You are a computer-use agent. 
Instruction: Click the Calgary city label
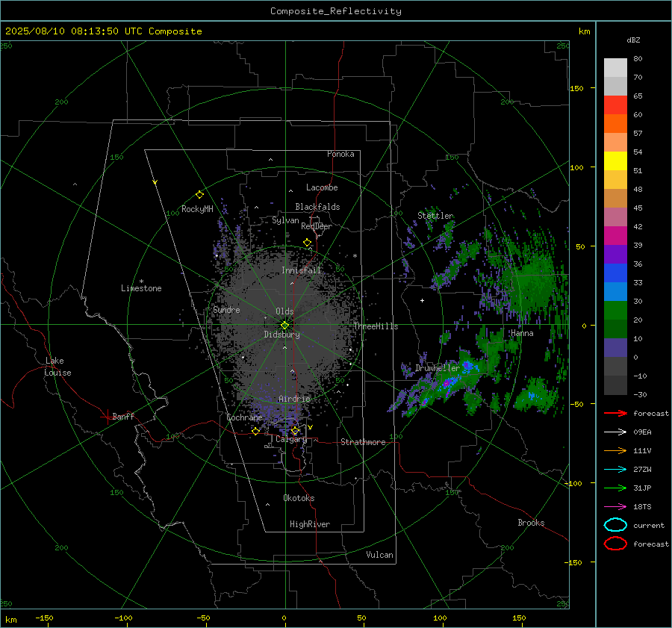pos(291,439)
